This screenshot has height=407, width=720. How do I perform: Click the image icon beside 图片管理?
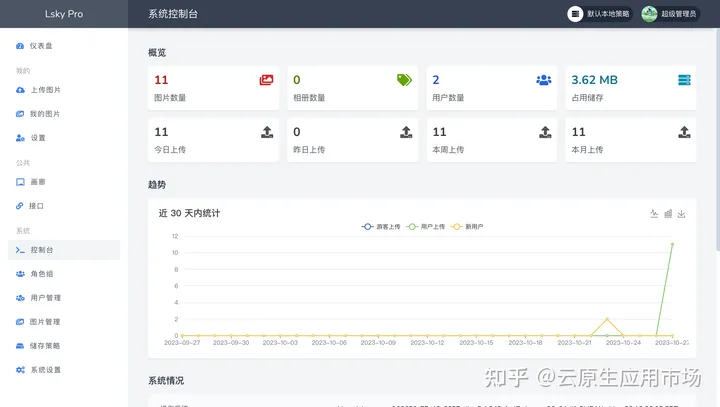[x=20, y=322]
